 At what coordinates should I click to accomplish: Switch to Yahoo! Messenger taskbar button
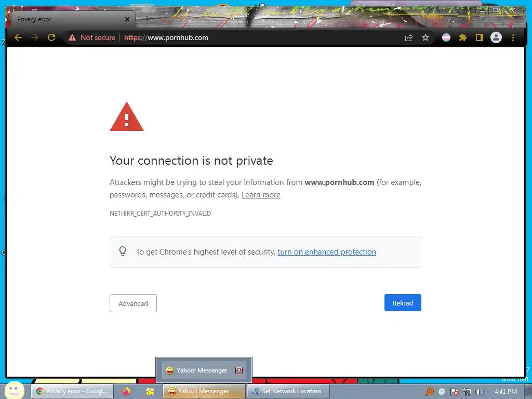(204, 391)
